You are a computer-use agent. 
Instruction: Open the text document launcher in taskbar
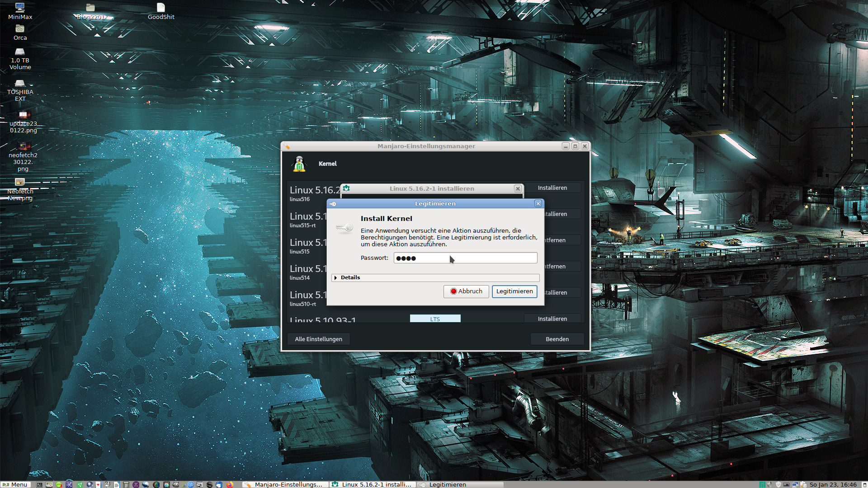coord(116,484)
